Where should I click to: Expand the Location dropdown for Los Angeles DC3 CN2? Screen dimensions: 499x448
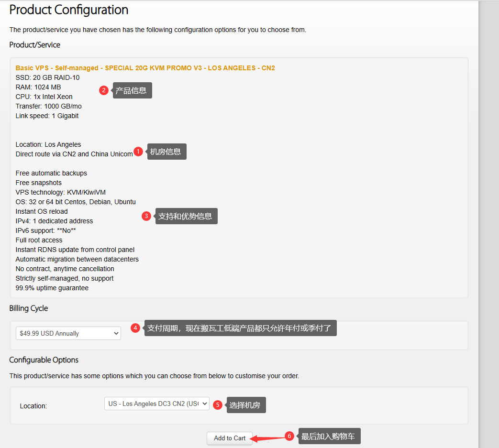point(156,404)
